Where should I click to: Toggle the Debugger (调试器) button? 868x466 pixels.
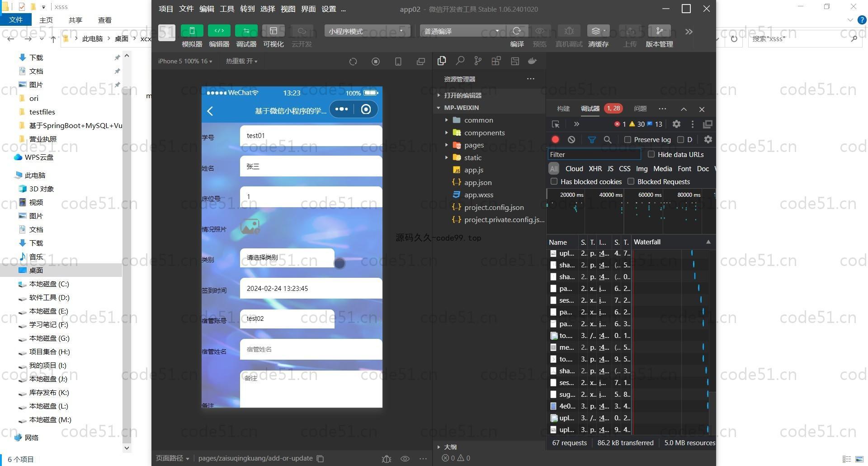pyautogui.click(x=246, y=31)
